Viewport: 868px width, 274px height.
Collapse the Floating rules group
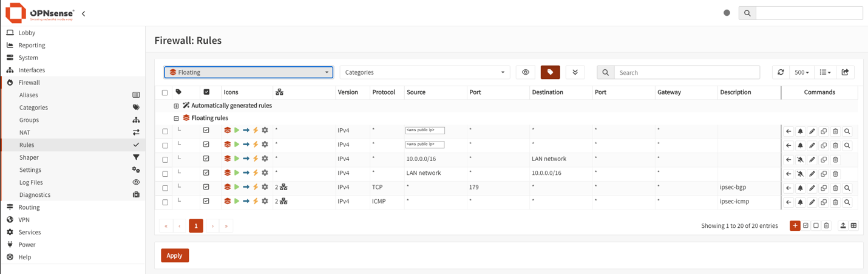[176, 118]
